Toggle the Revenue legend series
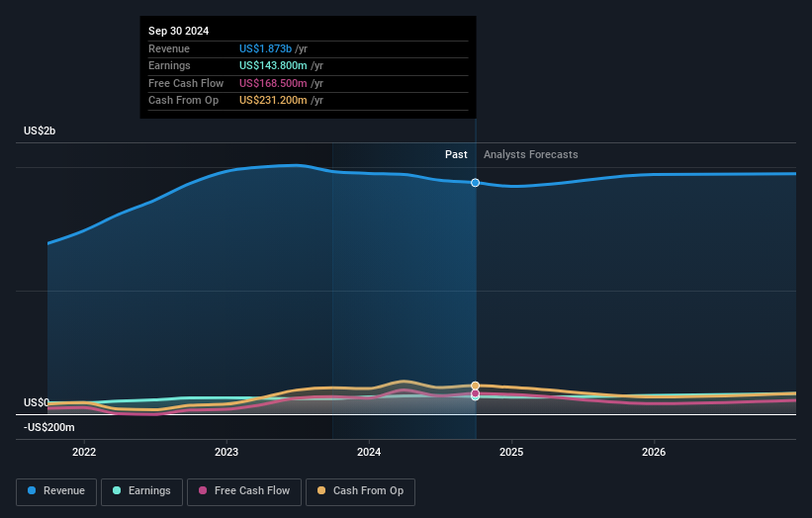 [56, 491]
